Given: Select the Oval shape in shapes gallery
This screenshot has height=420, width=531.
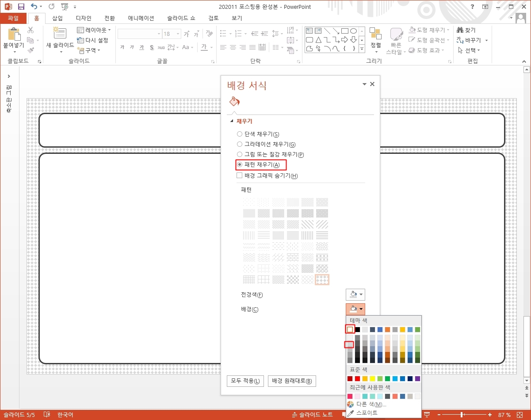Looking at the screenshot, I should coord(353,31).
